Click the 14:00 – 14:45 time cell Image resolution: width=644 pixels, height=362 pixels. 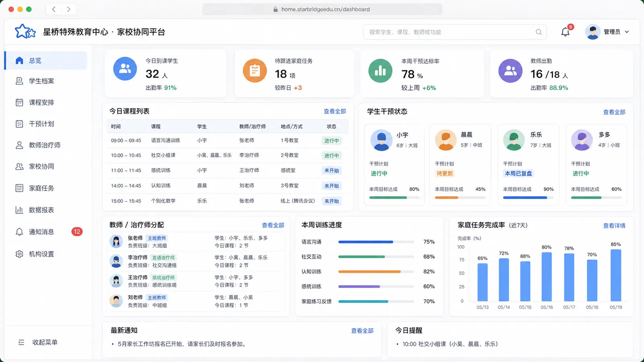[126, 186]
